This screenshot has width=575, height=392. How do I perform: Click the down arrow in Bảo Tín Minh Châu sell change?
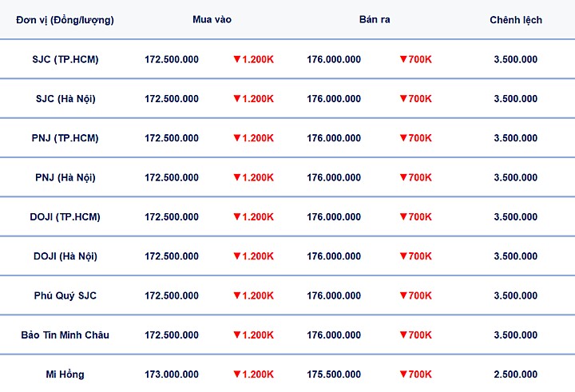click(x=403, y=335)
